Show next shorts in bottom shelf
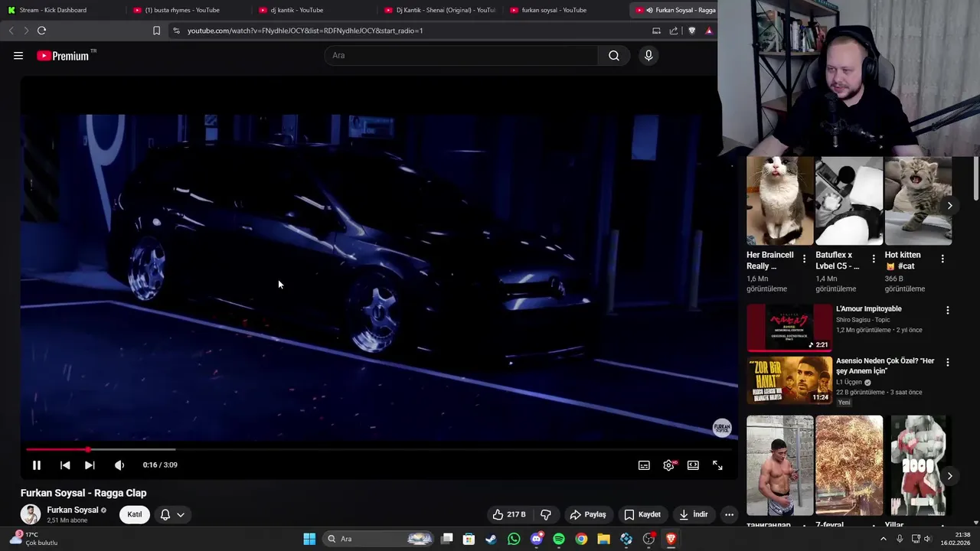 point(949,476)
